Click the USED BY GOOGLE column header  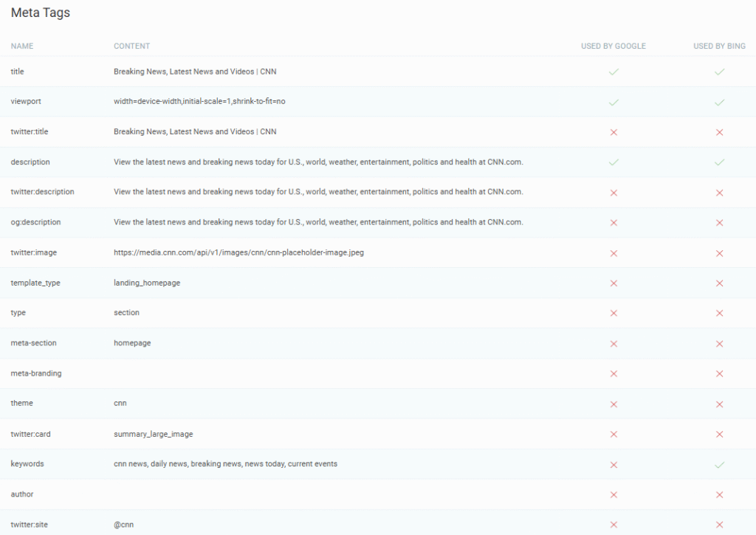(614, 46)
